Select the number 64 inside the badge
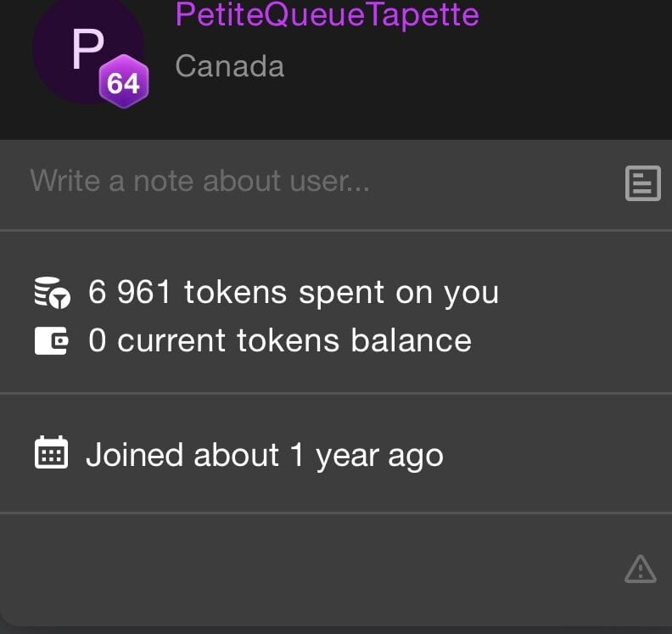The height and width of the screenshot is (634, 672). coord(123,84)
